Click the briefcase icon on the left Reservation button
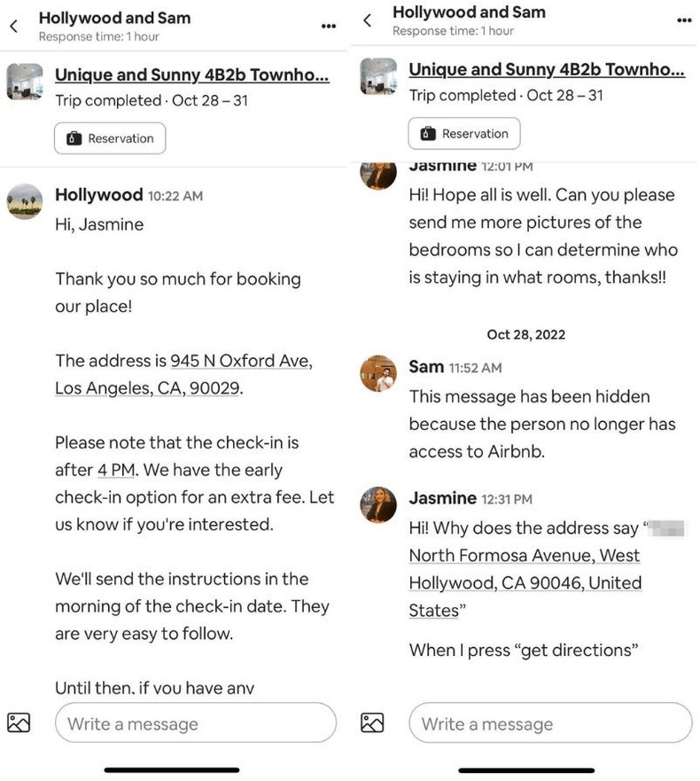Screen dimensions: 700x781 [74, 138]
